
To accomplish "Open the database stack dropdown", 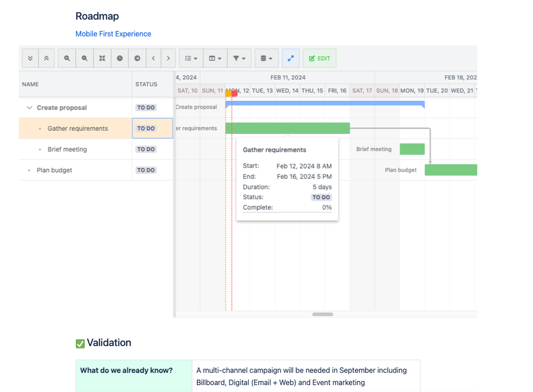I will coord(267,59).
